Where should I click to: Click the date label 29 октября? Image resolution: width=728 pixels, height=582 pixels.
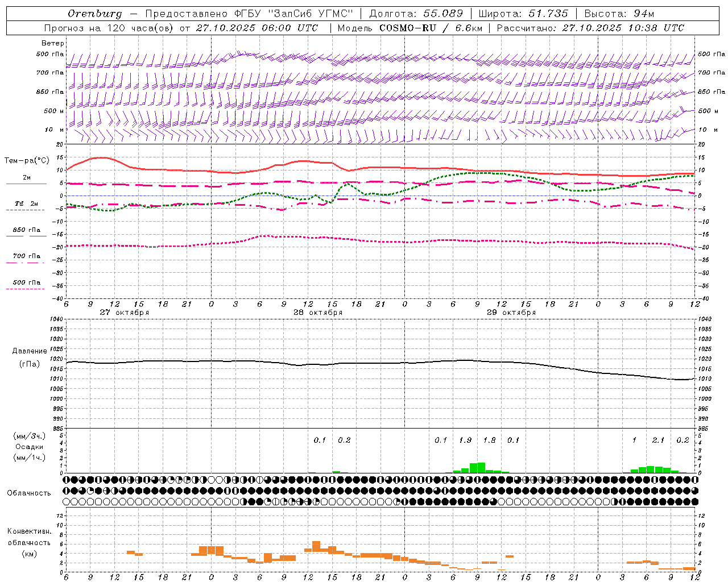[x=511, y=313]
